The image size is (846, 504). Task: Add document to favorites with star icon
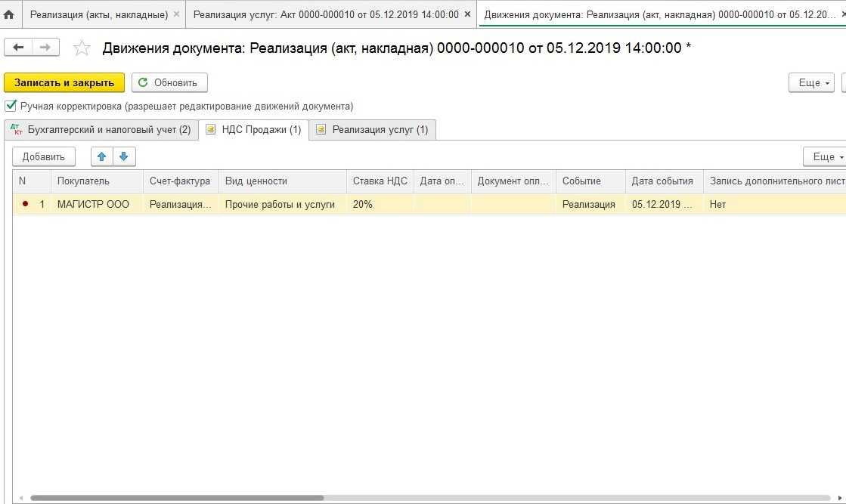[x=82, y=48]
